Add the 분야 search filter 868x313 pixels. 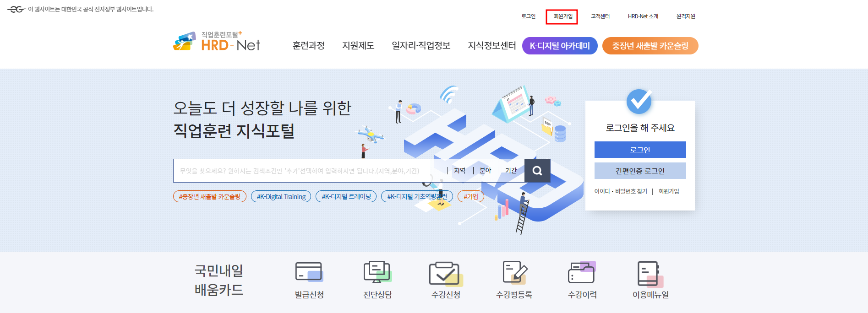[x=486, y=171]
